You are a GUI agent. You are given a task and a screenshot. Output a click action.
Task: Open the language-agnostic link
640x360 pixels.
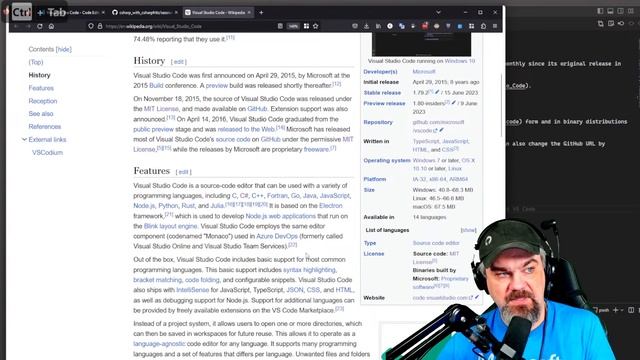coord(159,344)
